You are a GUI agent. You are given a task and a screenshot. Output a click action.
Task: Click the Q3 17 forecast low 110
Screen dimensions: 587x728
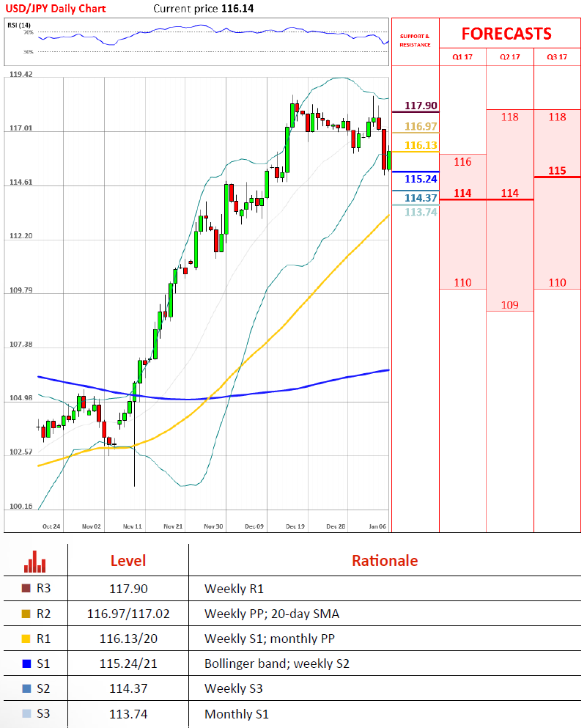(x=557, y=282)
